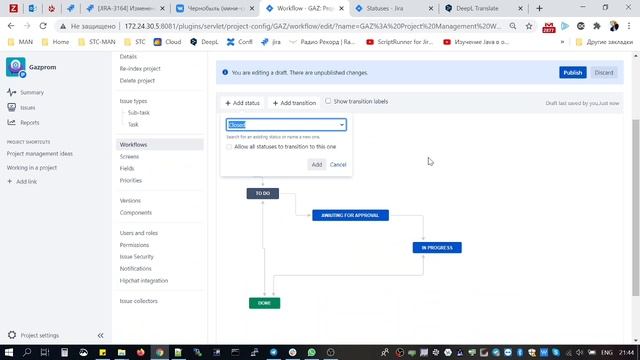
Task: Click the Project settings gear icon
Action: coord(12,335)
